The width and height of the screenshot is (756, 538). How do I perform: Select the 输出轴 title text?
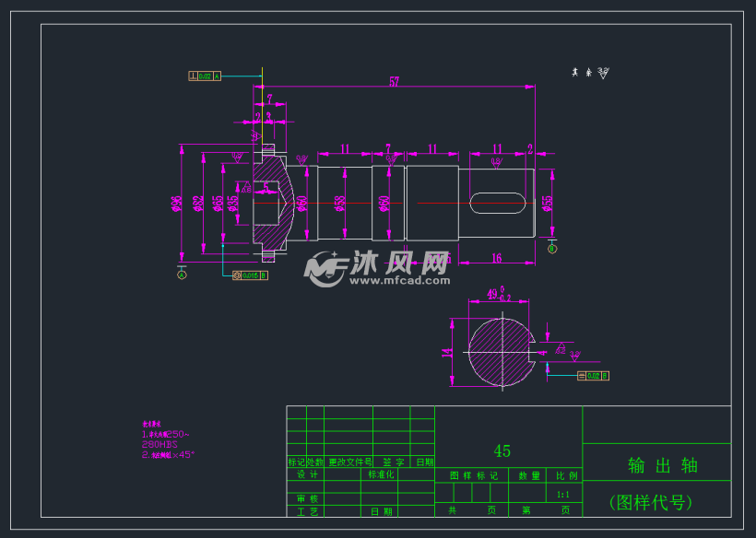[x=662, y=465]
